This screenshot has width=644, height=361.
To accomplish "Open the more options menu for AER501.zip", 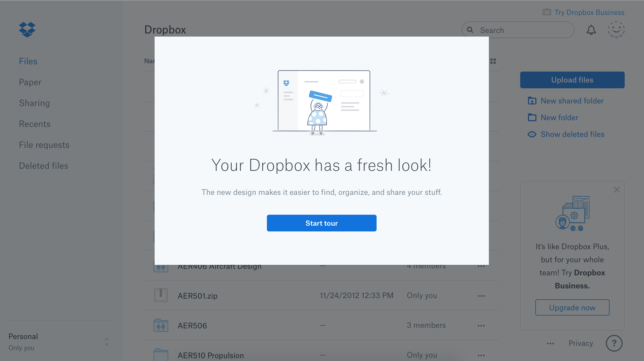I will point(481,296).
